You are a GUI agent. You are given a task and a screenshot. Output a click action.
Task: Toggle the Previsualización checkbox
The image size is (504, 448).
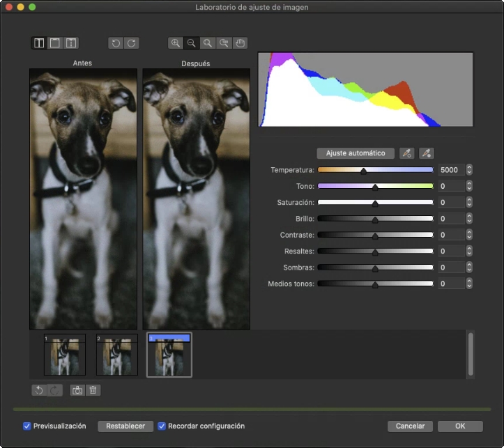[27, 426]
